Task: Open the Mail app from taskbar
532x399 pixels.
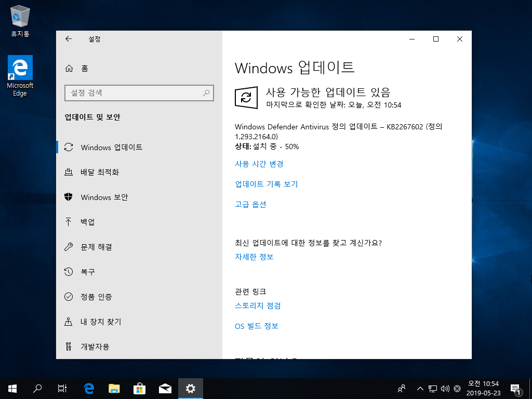Action: 165,389
